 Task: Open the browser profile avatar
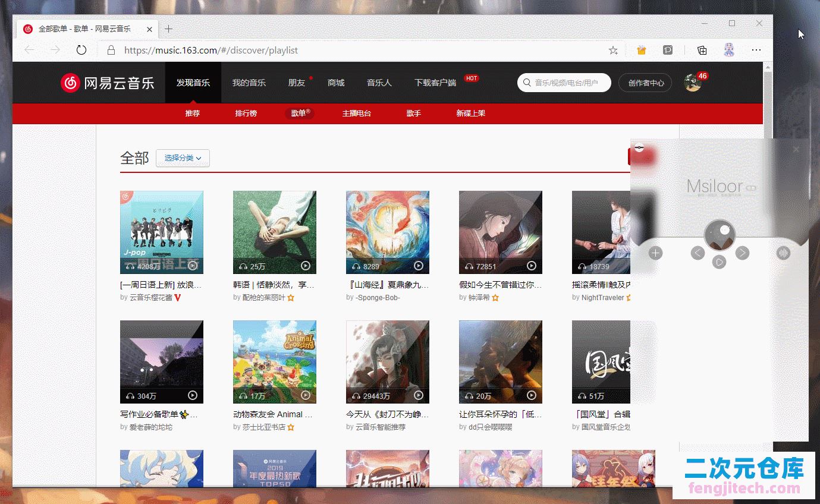pyautogui.click(x=729, y=50)
